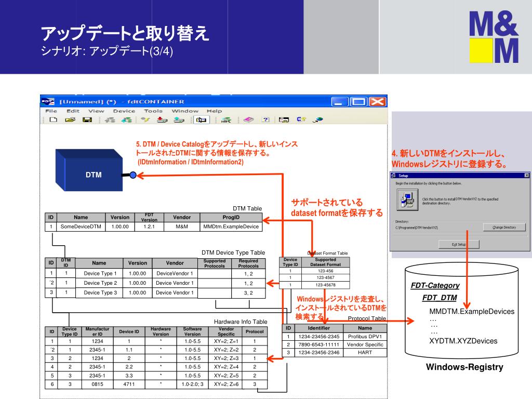This screenshot has height=399, width=532.
Task: Open the Window menu
Action: (185, 111)
